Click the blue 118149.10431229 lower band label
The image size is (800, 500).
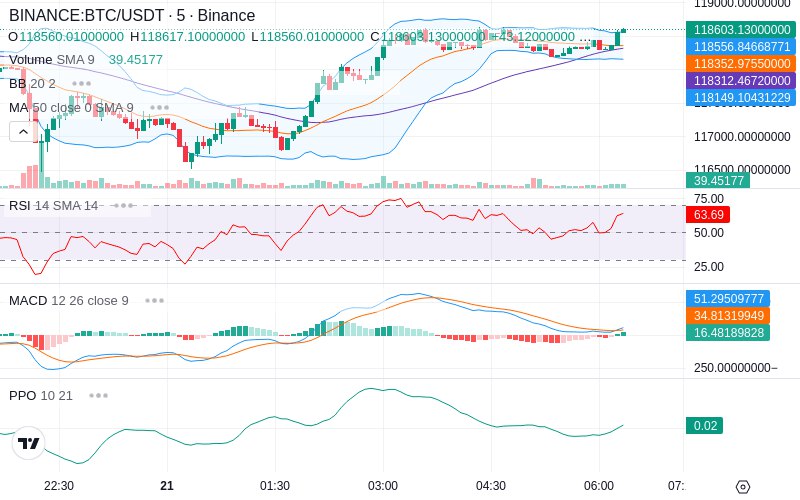741,97
